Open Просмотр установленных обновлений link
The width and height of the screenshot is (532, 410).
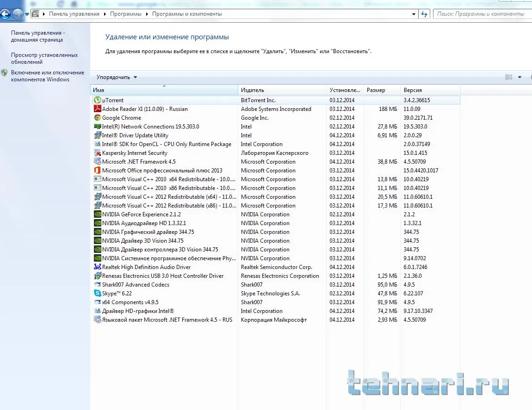(x=44, y=58)
